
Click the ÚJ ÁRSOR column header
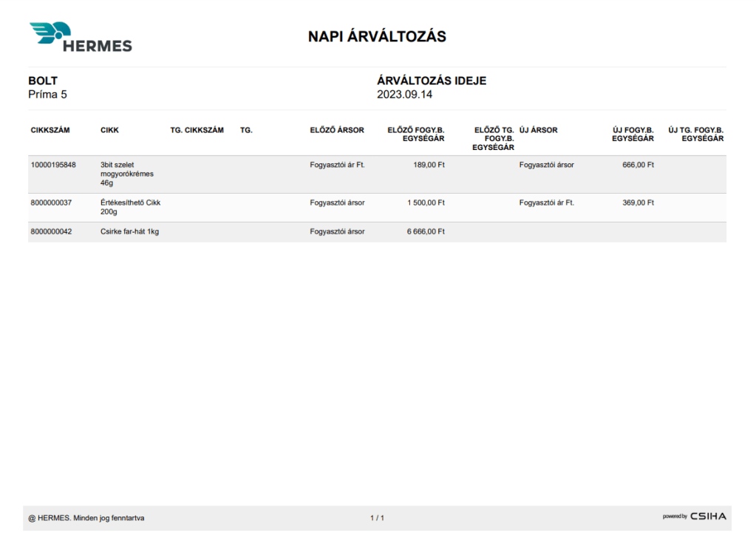coord(539,130)
